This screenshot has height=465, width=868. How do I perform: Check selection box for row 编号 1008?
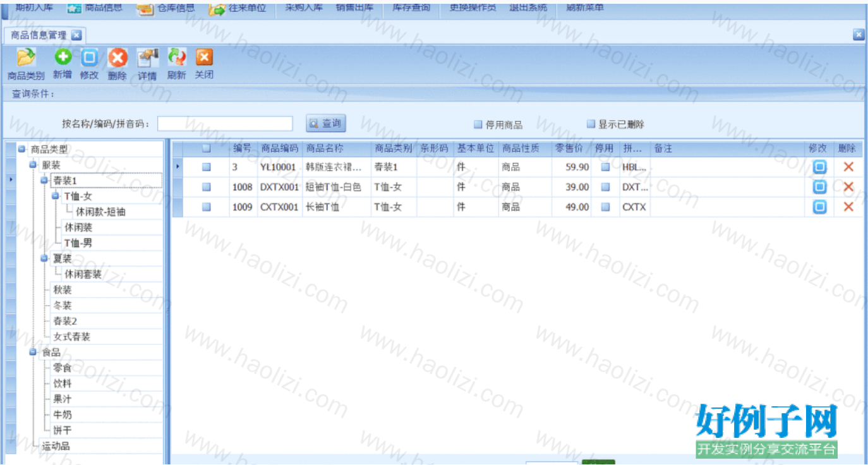pyautogui.click(x=206, y=187)
